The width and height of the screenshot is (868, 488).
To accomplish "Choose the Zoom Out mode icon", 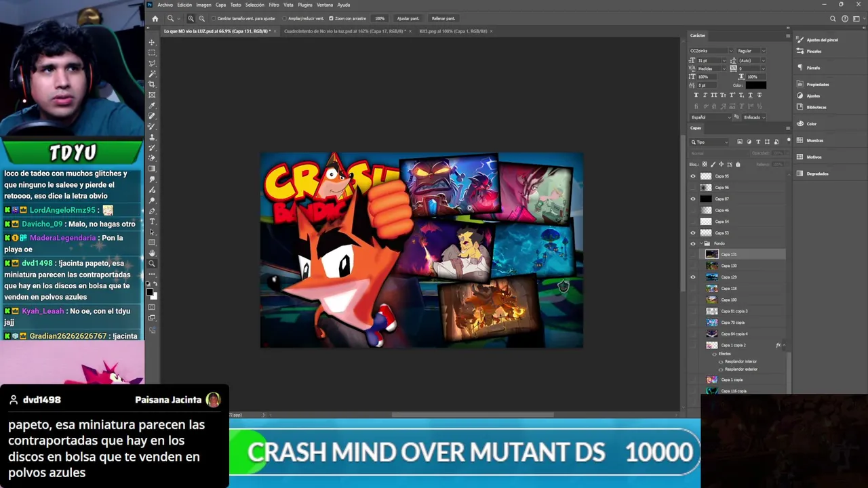I will (201, 18).
